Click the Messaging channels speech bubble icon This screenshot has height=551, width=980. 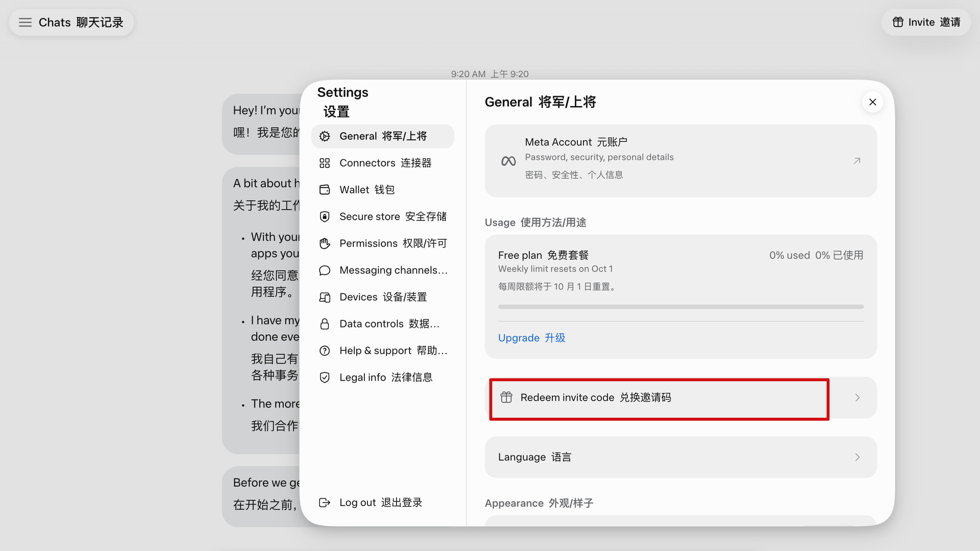(x=325, y=270)
